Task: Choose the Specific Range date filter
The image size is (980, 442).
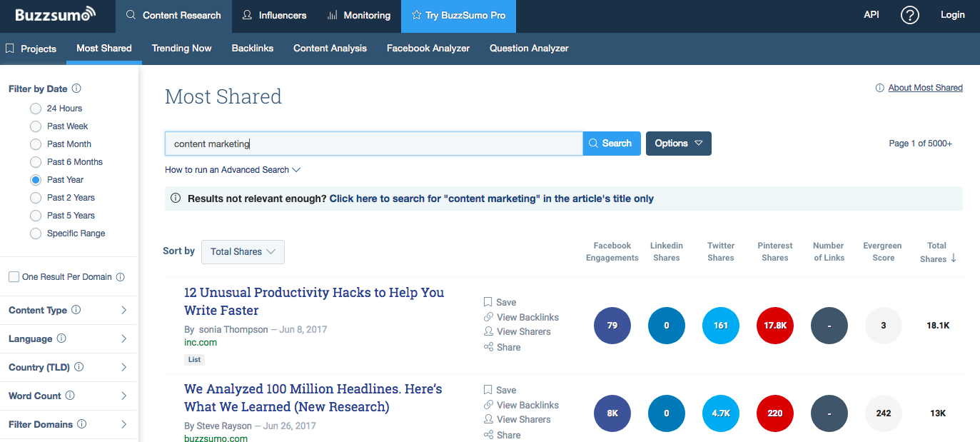Action: (x=36, y=233)
